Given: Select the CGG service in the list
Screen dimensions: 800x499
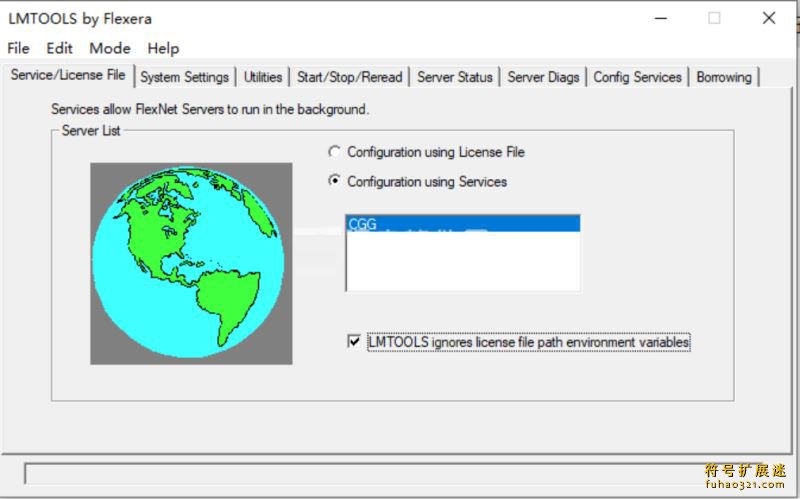Looking at the screenshot, I should (x=463, y=223).
